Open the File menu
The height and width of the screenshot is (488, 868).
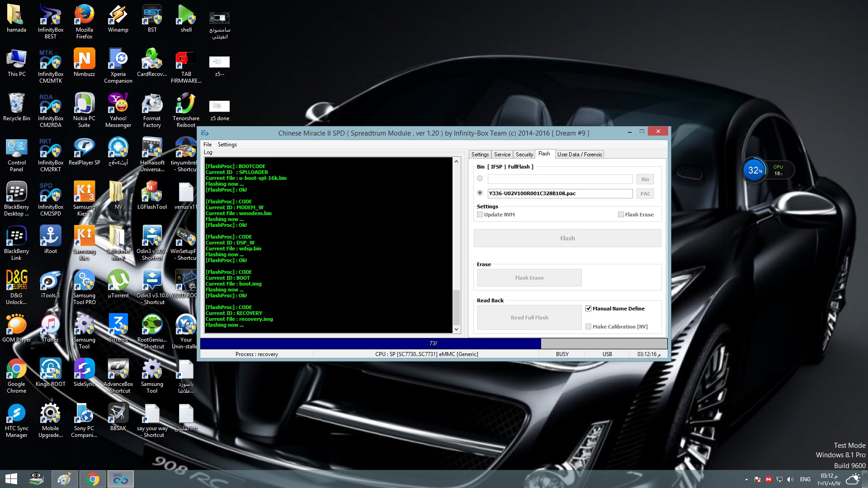pyautogui.click(x=208, y=145)
